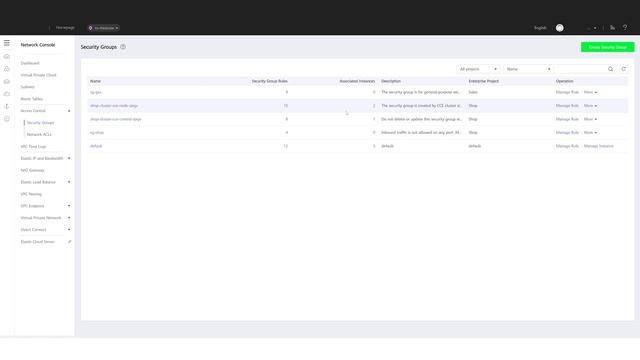Expand Elastic Load Balance section
The height and width of the screenshot is (360, 640).
coord(69,182)
